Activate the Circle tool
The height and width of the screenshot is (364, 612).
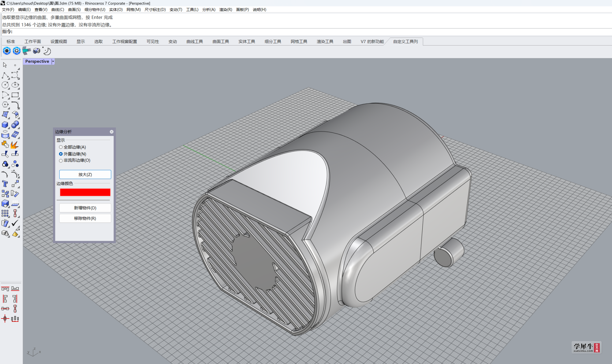point(5,85)
